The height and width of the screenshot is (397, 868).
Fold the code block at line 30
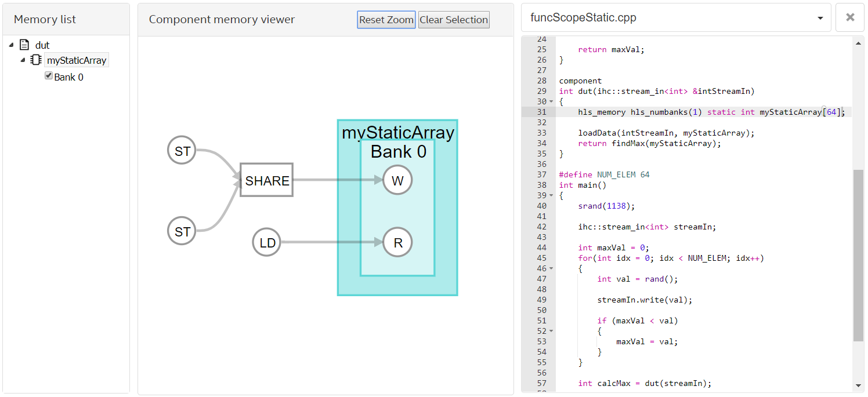click(551, 102)
